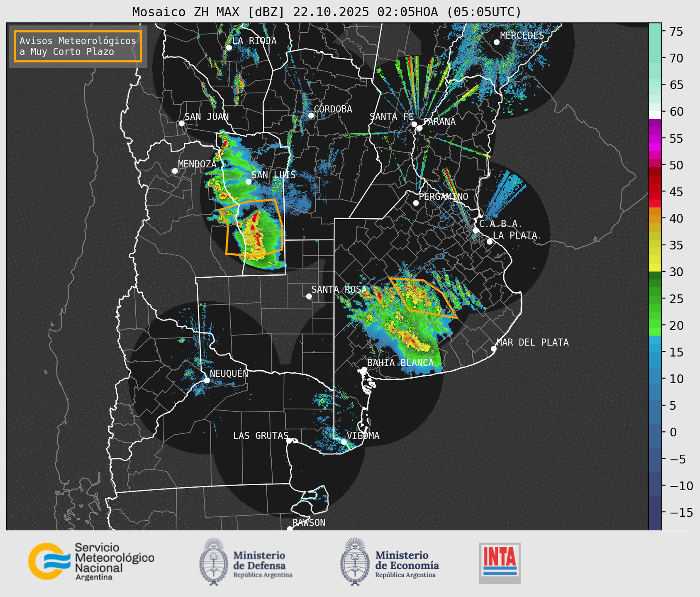Click the Pergamino city marker dot
The width and height of the screenshot is (700, 597).
coord(416,203)
